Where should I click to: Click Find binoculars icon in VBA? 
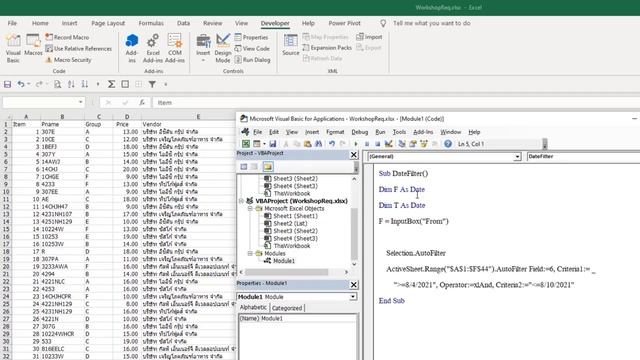(318, 144)
